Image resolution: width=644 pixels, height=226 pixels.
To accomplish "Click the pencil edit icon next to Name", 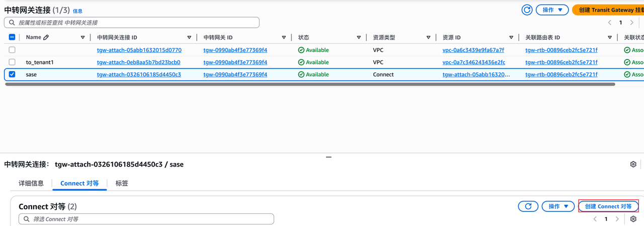I will (x=46, y=38).
